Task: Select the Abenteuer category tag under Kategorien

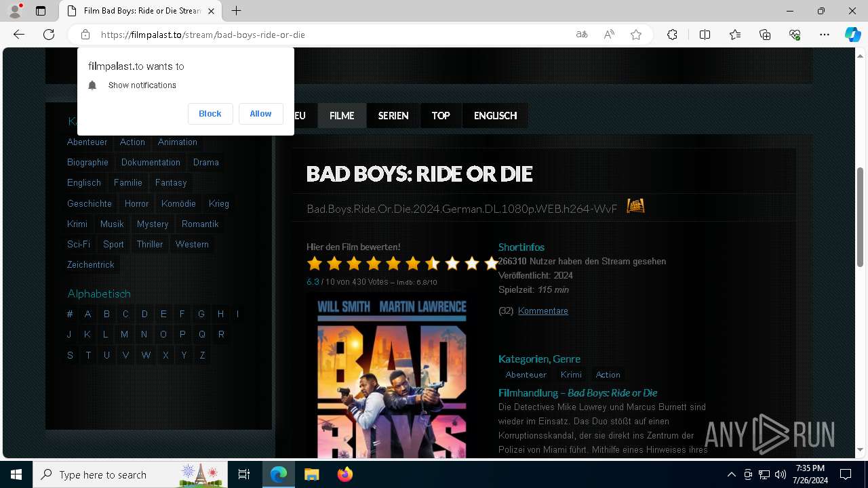Action: [526, 375]
